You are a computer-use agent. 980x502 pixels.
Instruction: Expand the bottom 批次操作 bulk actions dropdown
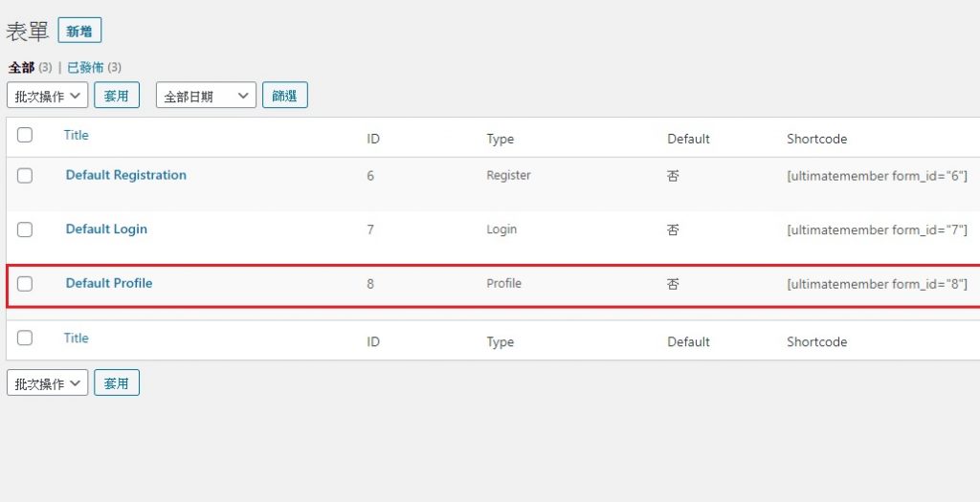point(47,382)
